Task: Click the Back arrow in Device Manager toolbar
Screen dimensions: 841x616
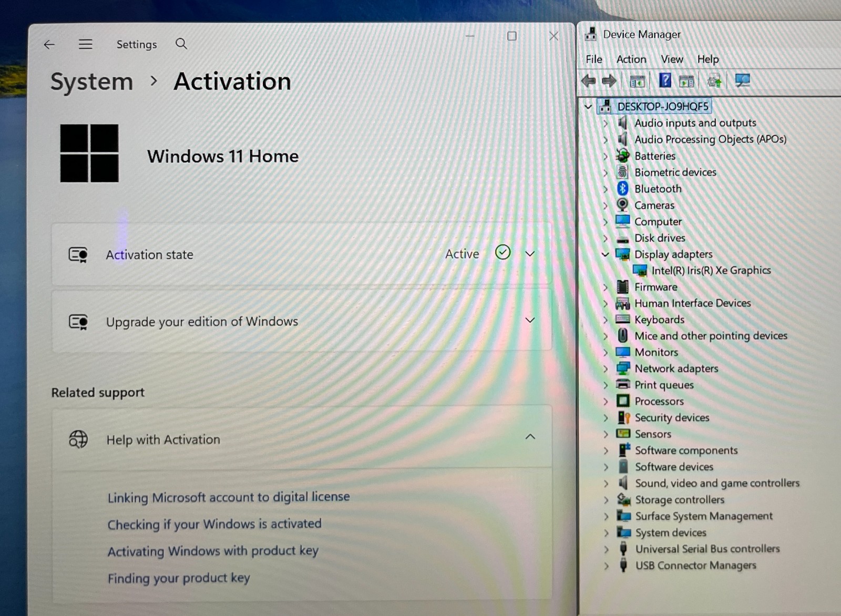Action: 589,80
